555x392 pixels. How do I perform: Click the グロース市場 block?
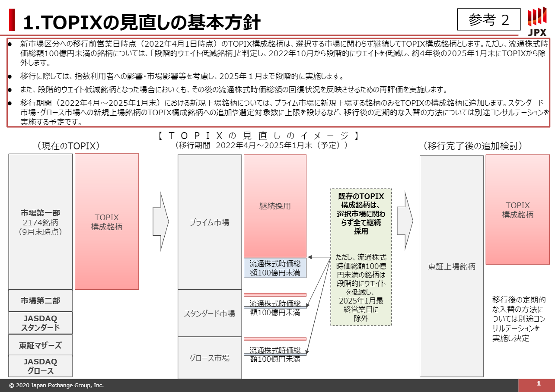coord(210,357)
